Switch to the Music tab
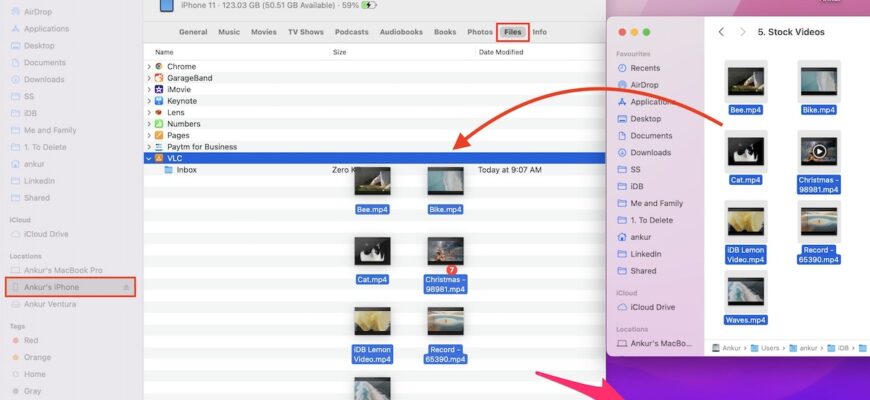 [x=229, y=32]
